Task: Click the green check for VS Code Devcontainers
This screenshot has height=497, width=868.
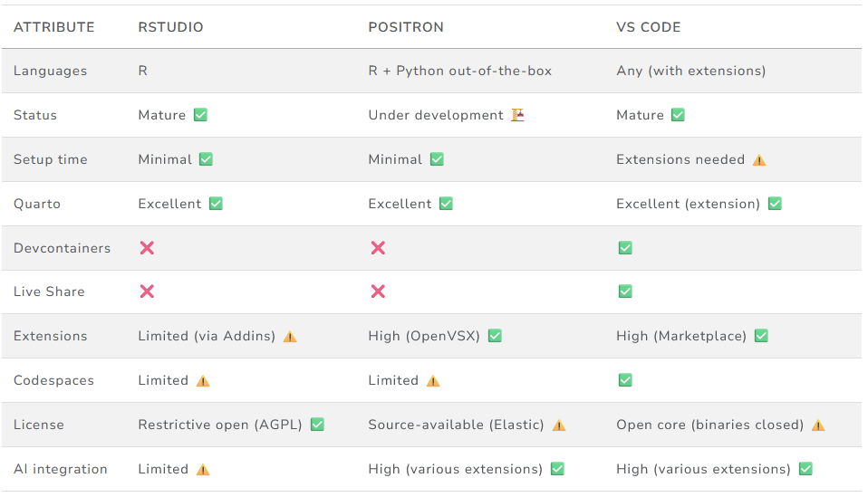Action: 625,248
